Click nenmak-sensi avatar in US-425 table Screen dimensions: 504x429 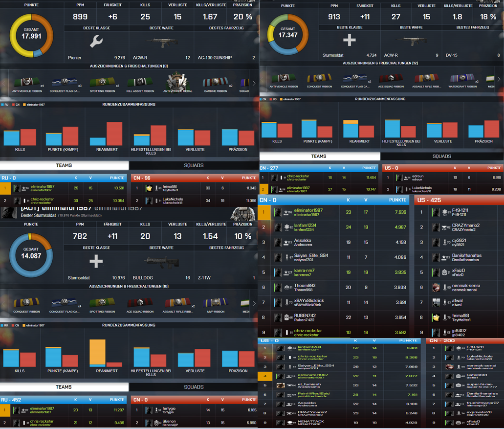coord(436,287)
